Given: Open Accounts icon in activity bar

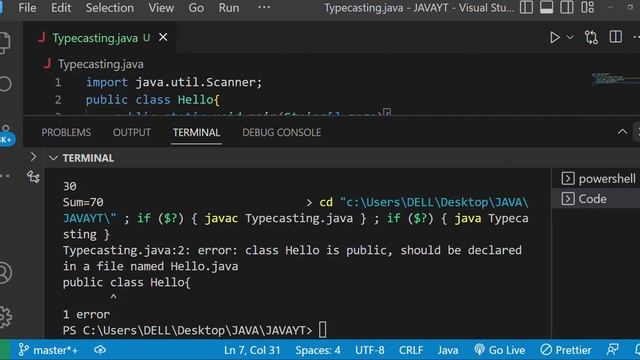Looking at the screenshot, I should pos(5,273).
